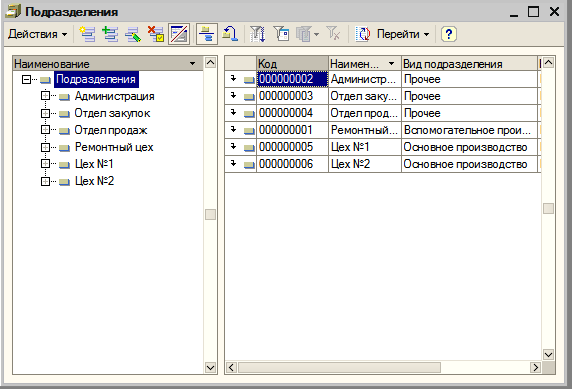Screen dimensions: 572x389
Task: Click the tree panel vertical scroll thumb
Action: tap(210, 214)
